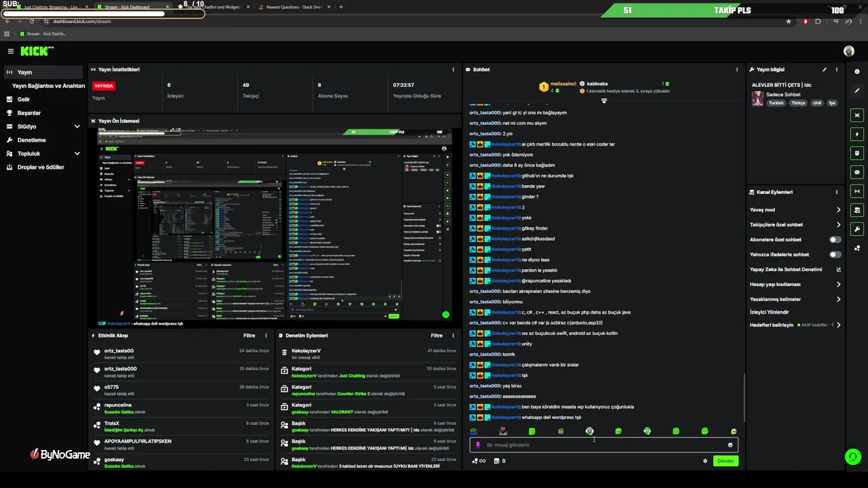
Task: Click the Kick logo
Action: click(x=36, y=52)
